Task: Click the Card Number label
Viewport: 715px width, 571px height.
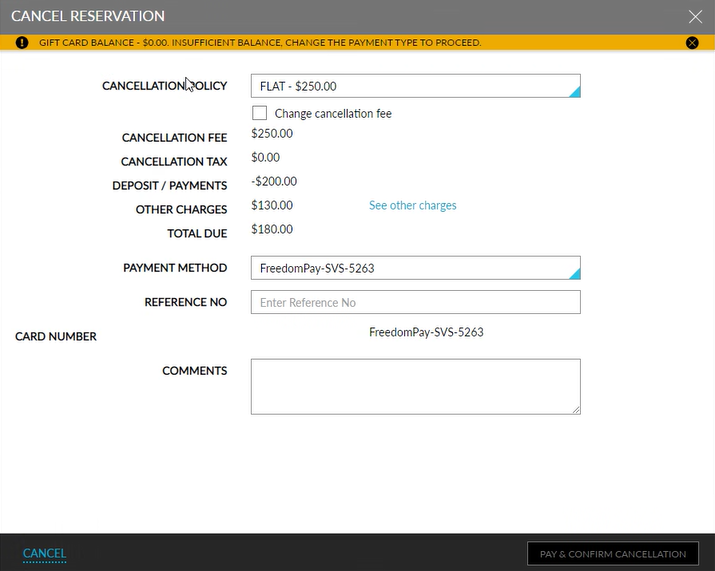Action: click(56, 337)
